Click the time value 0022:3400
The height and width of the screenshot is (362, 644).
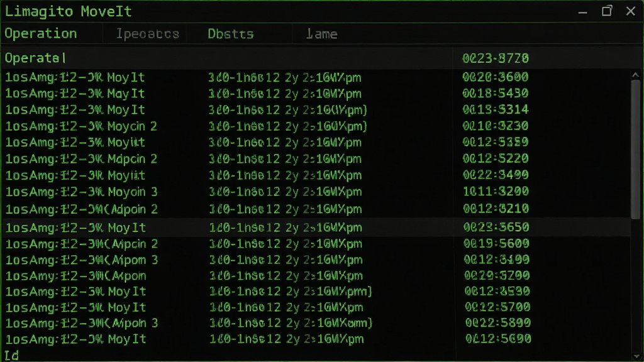coord(496,175)
